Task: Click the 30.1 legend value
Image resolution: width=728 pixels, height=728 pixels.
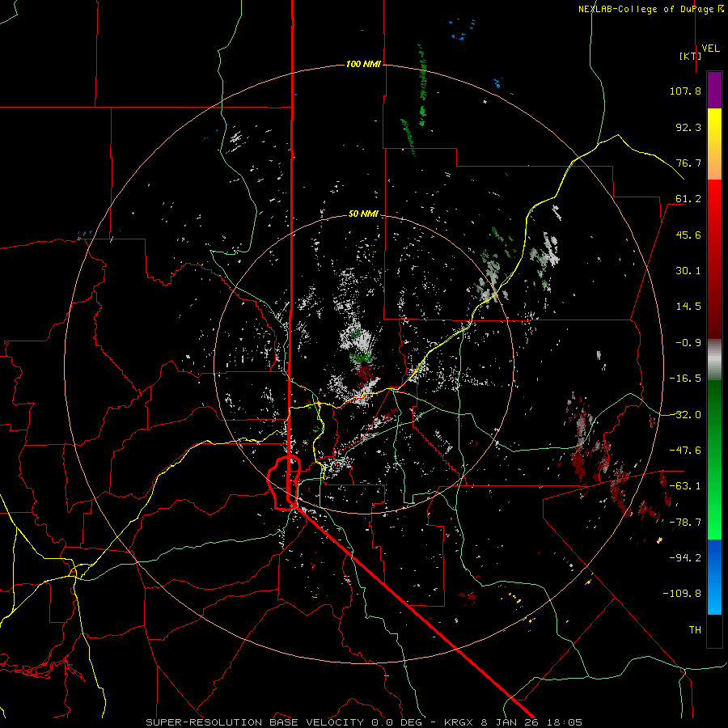Action: coord(688,271)
